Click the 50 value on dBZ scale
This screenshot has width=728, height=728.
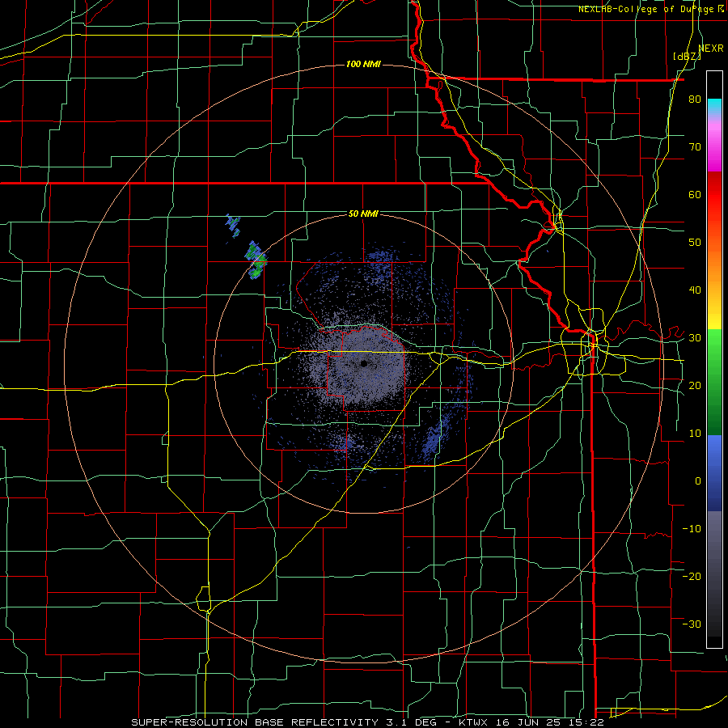click(x=695, y=243)
